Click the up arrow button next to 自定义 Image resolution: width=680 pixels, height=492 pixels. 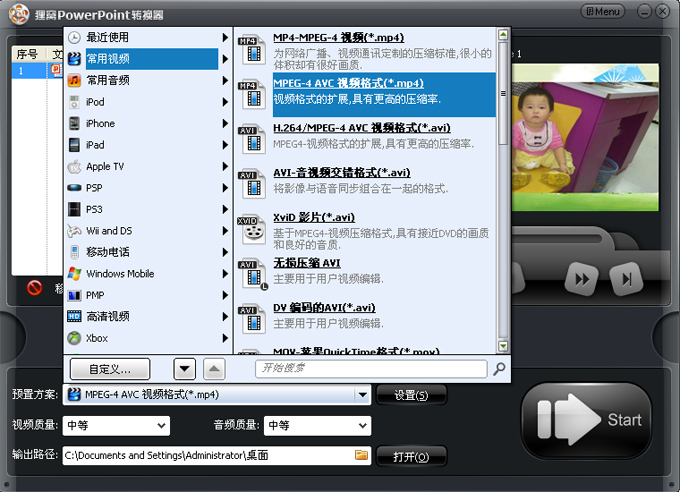pyautogui.click(x=214, y=369)
